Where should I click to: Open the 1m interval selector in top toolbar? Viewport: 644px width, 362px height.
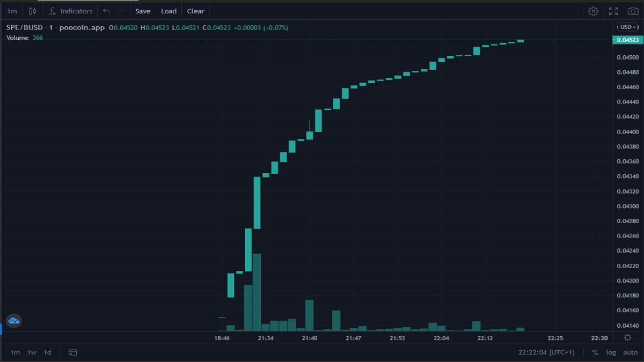pos(12,11)
